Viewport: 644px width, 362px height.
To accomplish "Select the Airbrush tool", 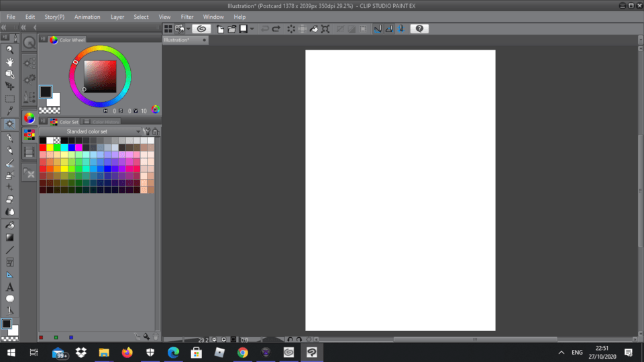I will [x=10, y=175].
